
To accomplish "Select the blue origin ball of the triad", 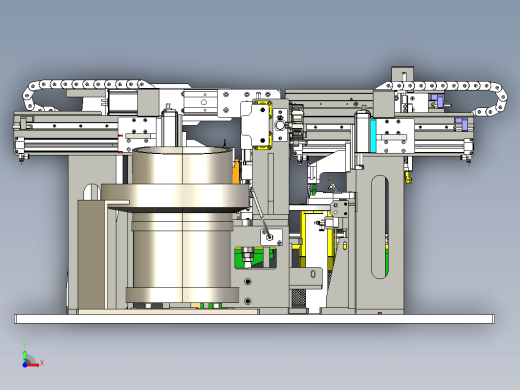I will pos(25,365).
